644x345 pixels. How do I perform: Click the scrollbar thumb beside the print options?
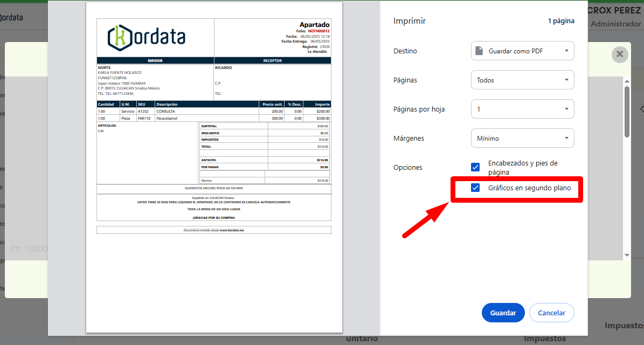[627, 111]
